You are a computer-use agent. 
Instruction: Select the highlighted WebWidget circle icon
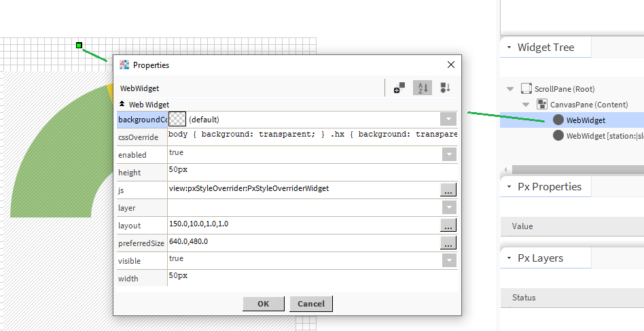pyautogui.click(x=558, y=120)
